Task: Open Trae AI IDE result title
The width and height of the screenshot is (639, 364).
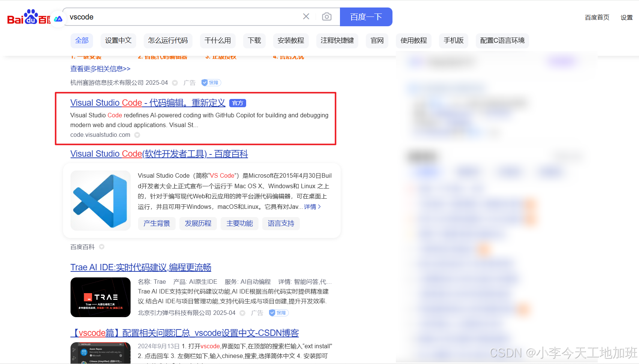Action: click(x=141, y=267)
